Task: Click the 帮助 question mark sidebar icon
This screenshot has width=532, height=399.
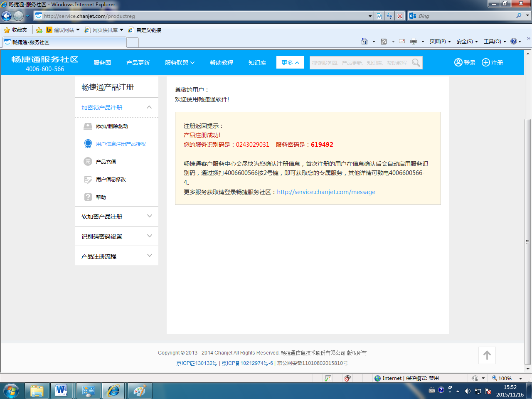Action: click(x=88, y=197)
